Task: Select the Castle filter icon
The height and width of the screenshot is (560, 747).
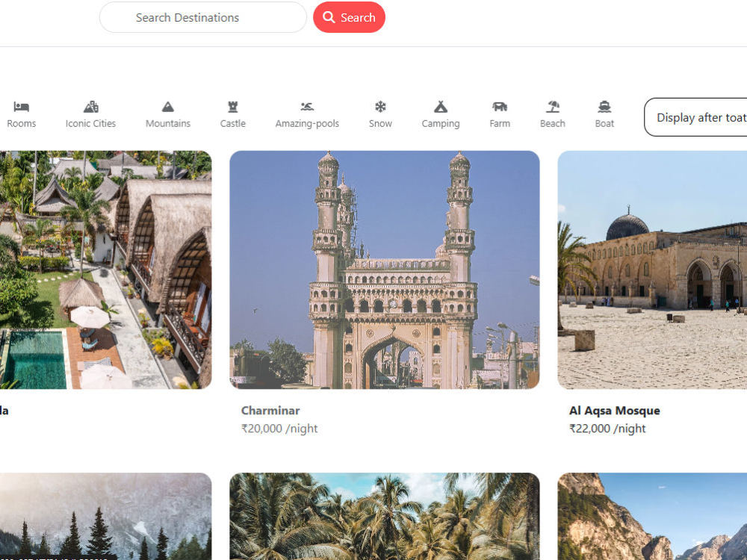Action: [232, 107]
